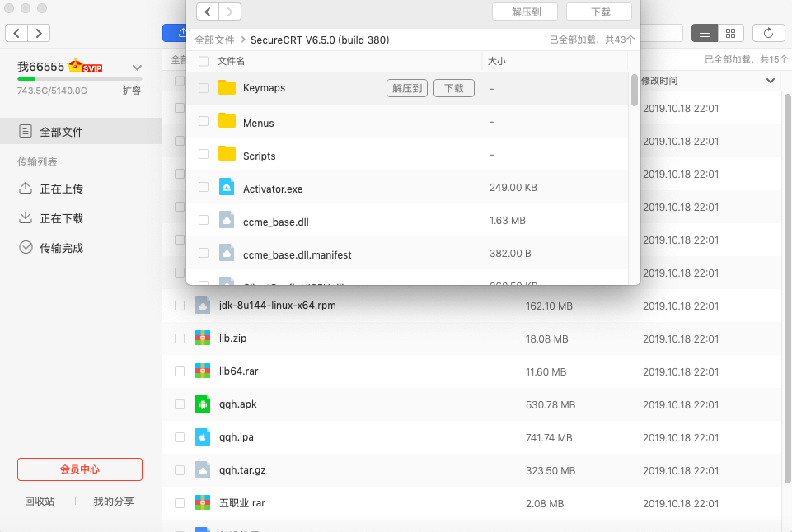Open 全部文件 in the sidebar

click(81, 132)
